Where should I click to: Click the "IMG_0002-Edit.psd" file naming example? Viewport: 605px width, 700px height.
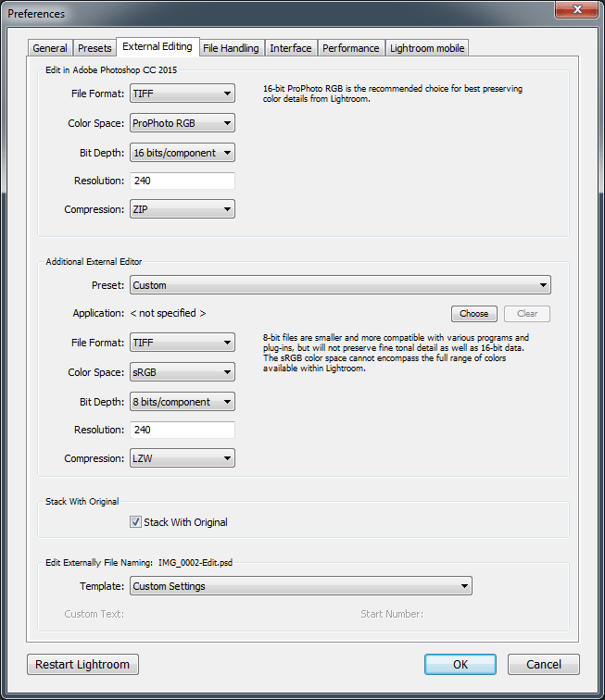[195, 563]
